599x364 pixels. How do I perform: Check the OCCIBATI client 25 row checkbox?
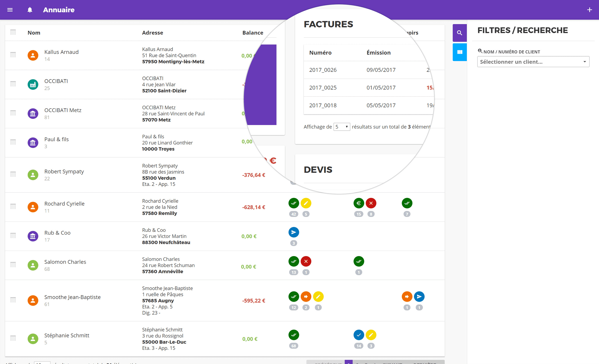[13, 84]
